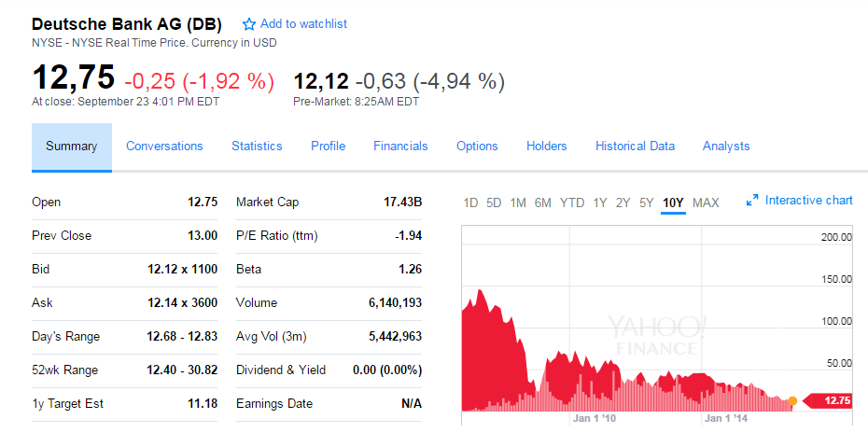
Task: Set chart range to 1D
Action: (x=470, y=203)
